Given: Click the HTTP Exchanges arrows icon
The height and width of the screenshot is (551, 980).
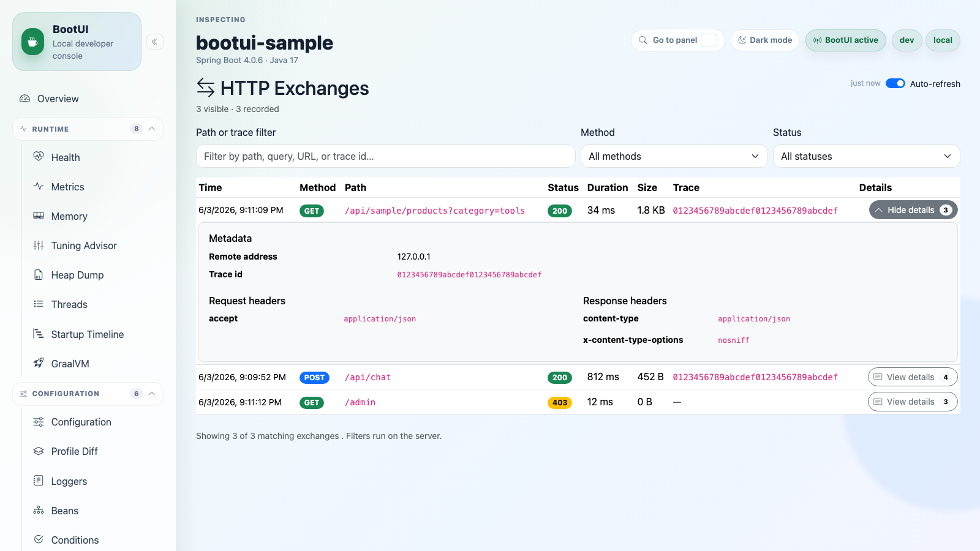Looking at the screenshot, I should point(206,88).
